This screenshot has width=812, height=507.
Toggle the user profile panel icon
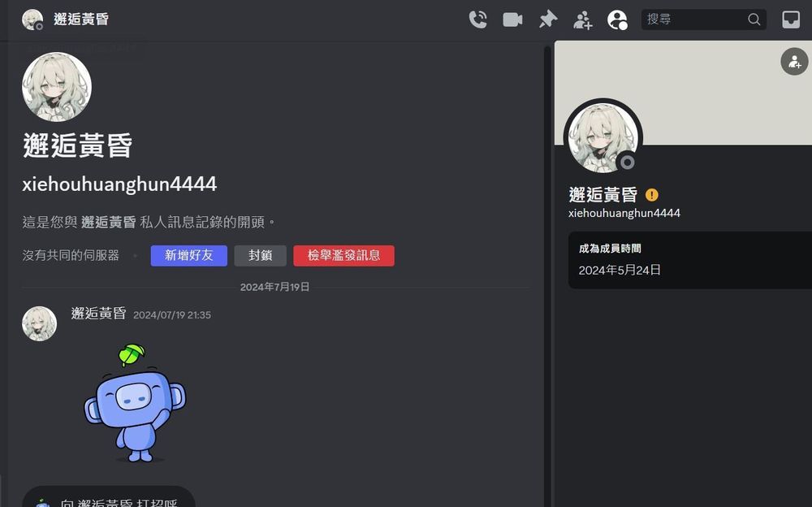pyautogui.click(x=618, y=19)
